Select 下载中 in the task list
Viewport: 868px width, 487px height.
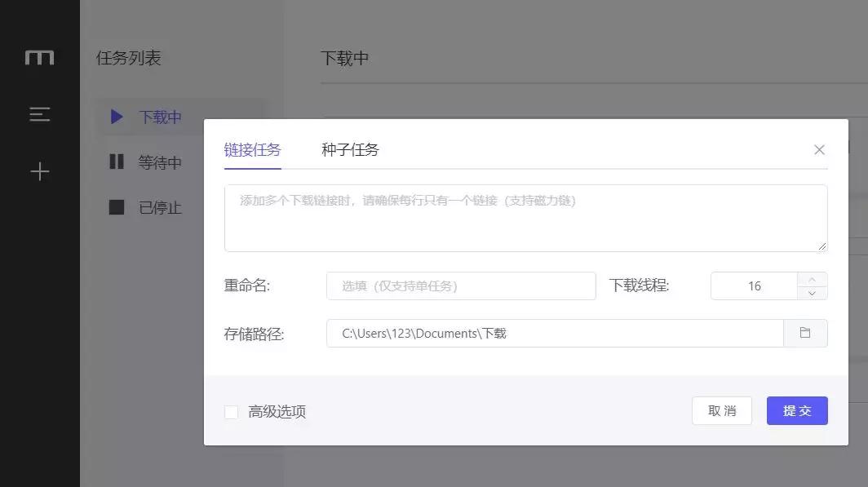(161, 117)
